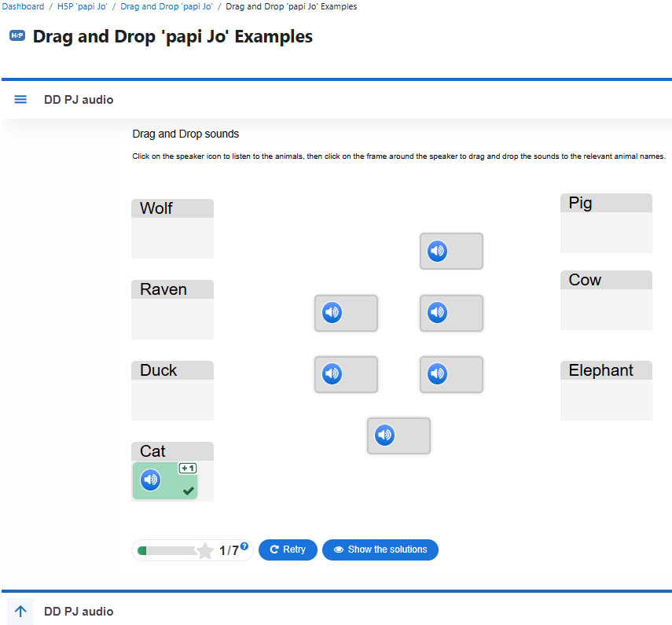Click the Retry button

pyautogui.click(x=288, y=550)
